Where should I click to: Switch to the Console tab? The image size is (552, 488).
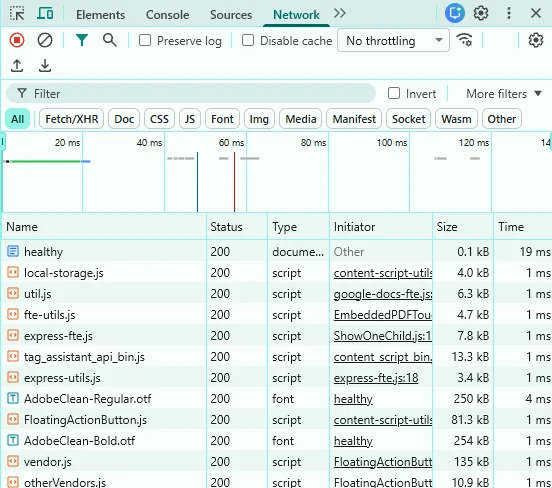coord(168,15)
